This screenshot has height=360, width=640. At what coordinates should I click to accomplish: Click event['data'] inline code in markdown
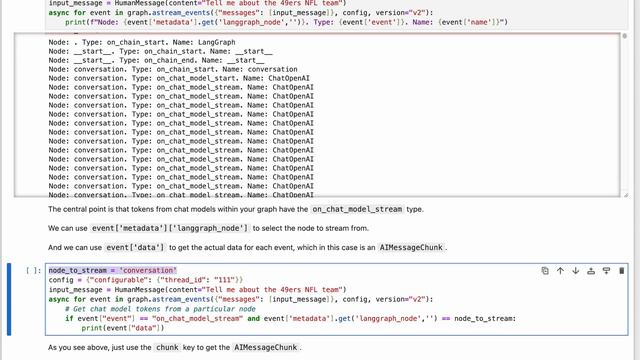pyautogui.click(x=135, y=247)
